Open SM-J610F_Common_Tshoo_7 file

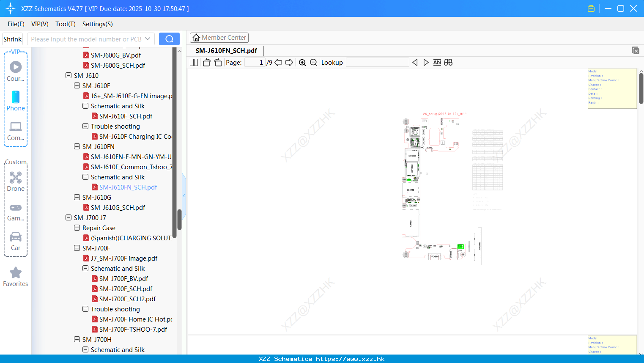click(131, 167)
